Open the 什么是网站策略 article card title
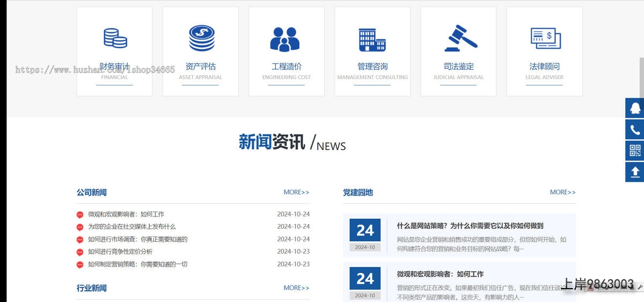 click(470, 226)
